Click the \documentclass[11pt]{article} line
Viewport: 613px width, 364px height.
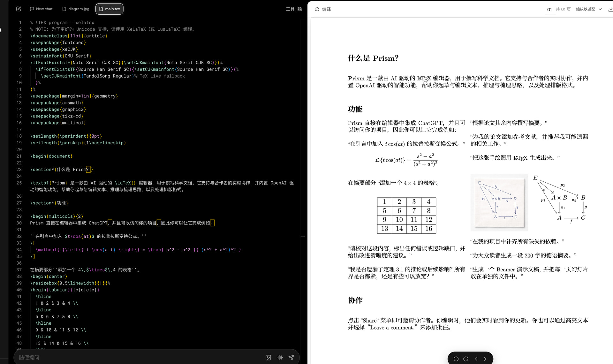click(69, 36)
